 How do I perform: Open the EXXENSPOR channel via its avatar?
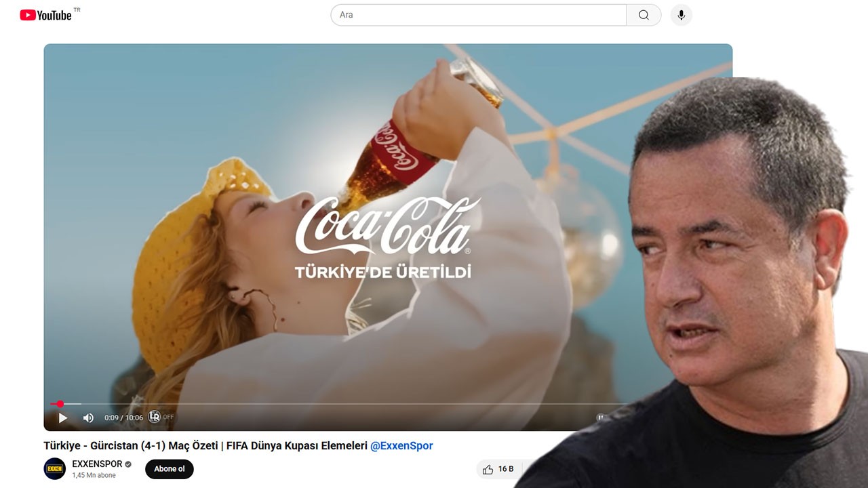tap(55, 469)
